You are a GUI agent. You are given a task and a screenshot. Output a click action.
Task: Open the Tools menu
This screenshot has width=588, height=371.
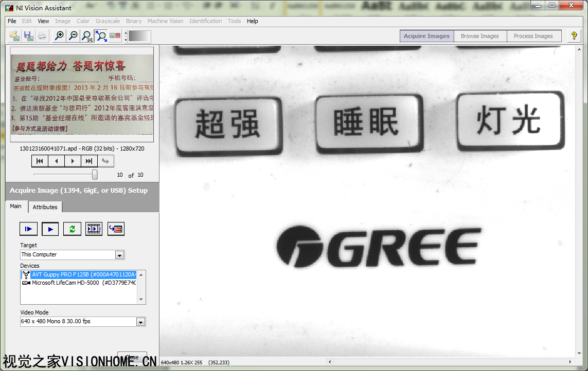click(235, 21)
